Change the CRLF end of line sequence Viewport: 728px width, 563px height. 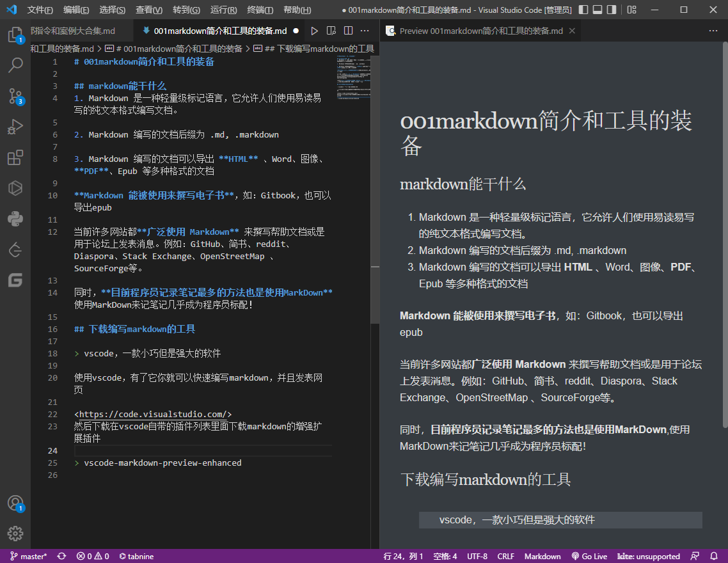point(505,556)
